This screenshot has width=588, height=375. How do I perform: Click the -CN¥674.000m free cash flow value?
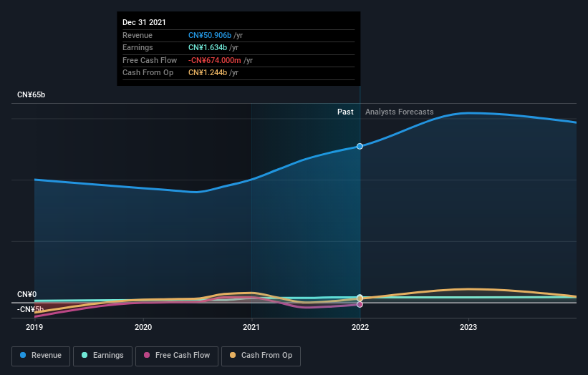[214, 60]
